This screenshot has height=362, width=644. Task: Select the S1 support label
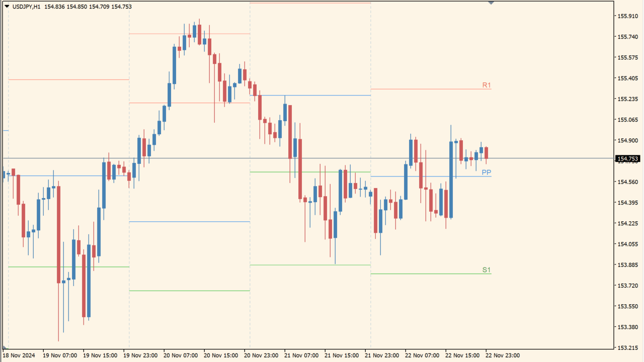click(487, 270)
